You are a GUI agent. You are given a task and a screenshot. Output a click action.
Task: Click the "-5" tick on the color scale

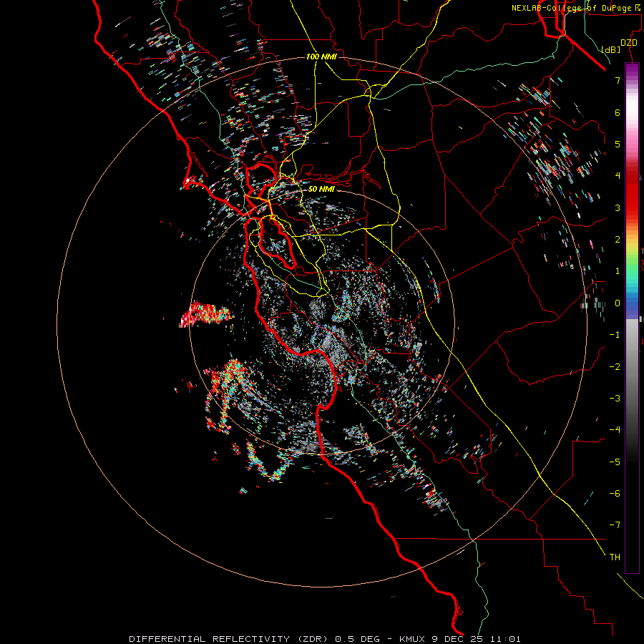coord(615,462)
